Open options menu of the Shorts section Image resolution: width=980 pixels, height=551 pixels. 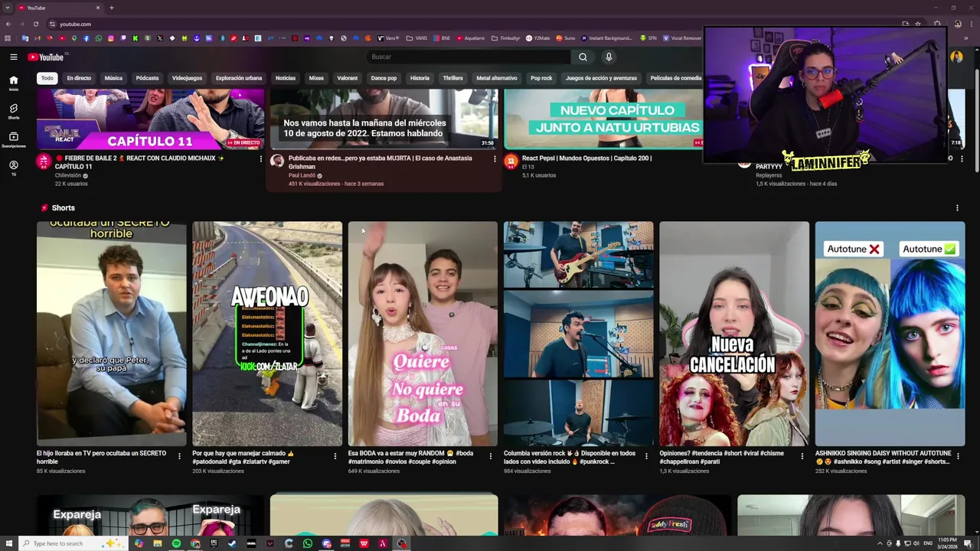(957, 207)
